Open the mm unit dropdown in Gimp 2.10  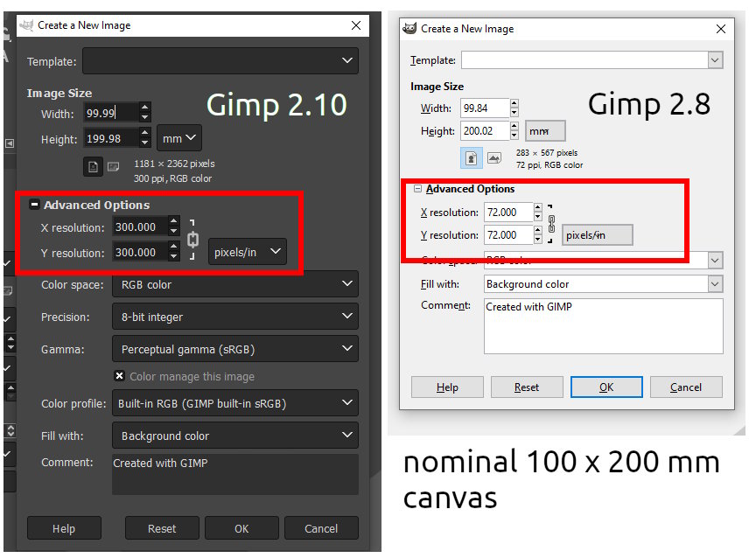click(179, 138)
